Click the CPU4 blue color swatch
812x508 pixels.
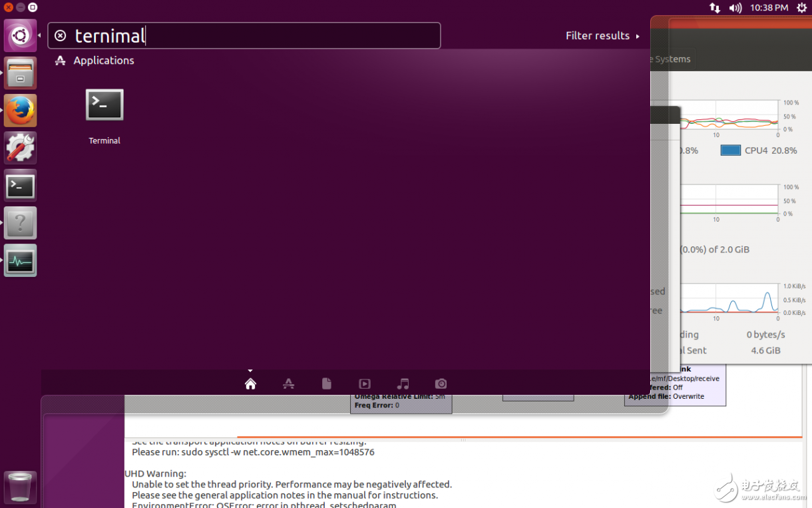click(730, 150)
